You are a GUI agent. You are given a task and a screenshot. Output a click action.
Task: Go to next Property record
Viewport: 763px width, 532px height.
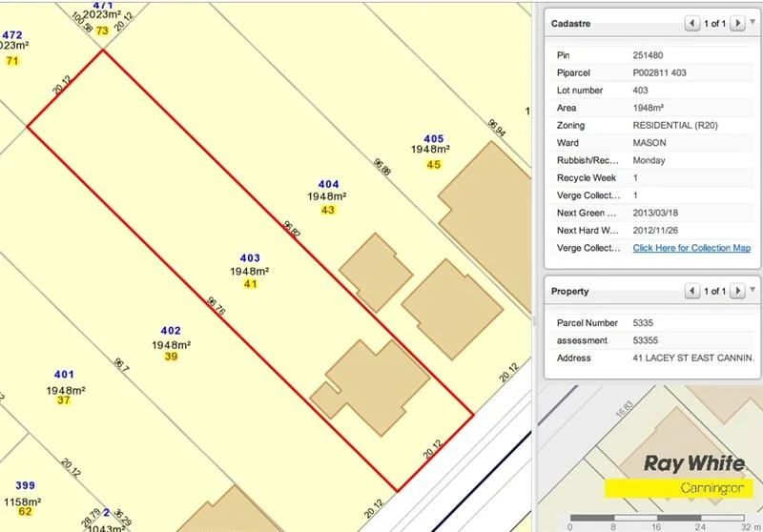(736, 291)
